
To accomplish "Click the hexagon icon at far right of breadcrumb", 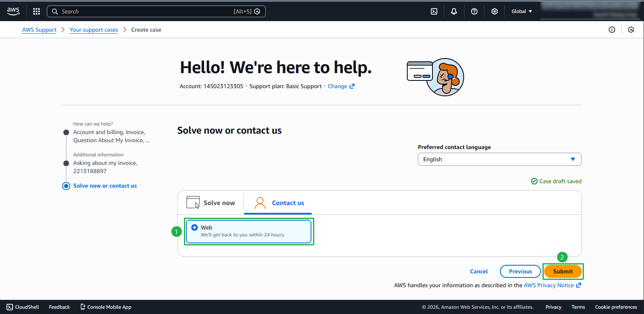I will (x=631, y=30).
